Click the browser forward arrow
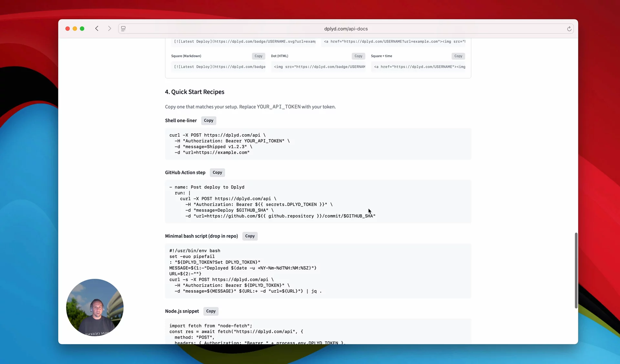Screen dimensions: 620x364 click(109, 28)
